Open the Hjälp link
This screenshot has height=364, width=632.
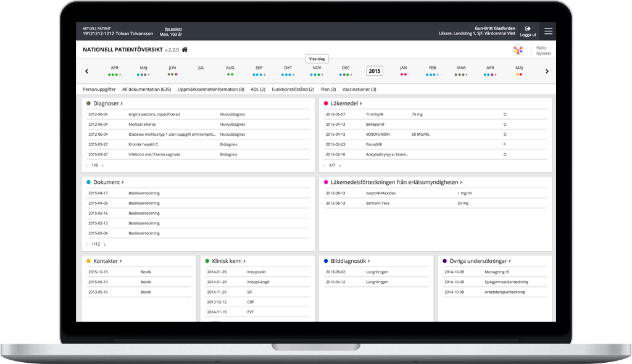click(x=541, y=48)
